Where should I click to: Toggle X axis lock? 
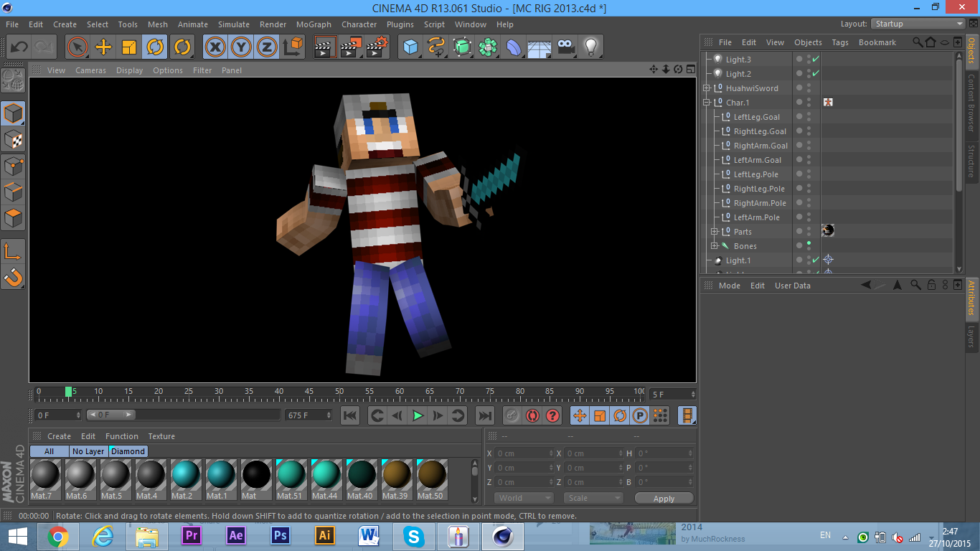tap(215, 47)
